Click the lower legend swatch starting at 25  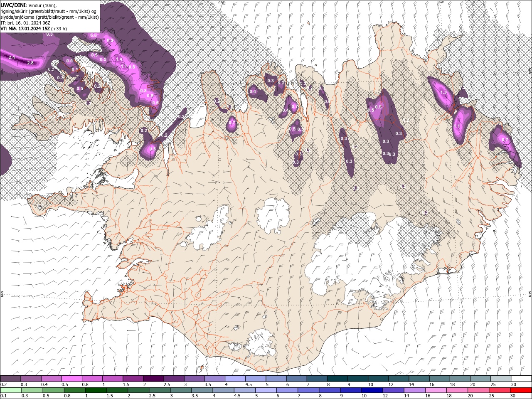pos(499,390)
